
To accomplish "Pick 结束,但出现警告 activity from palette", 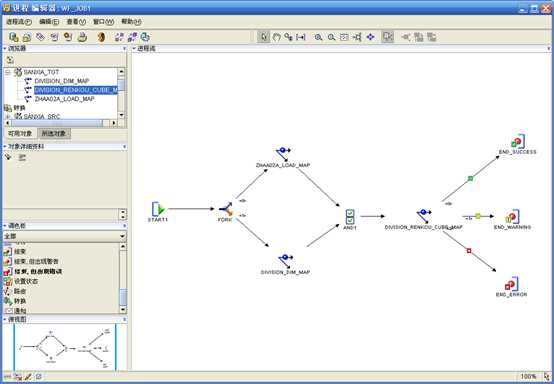I will [31, 261].
